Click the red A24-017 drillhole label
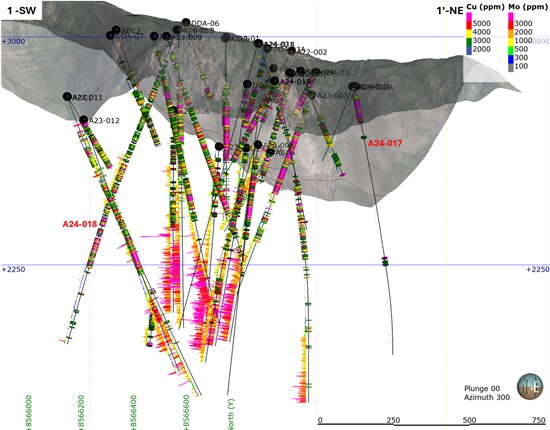This screenshot has height=430, width=550. pos(385,143)
